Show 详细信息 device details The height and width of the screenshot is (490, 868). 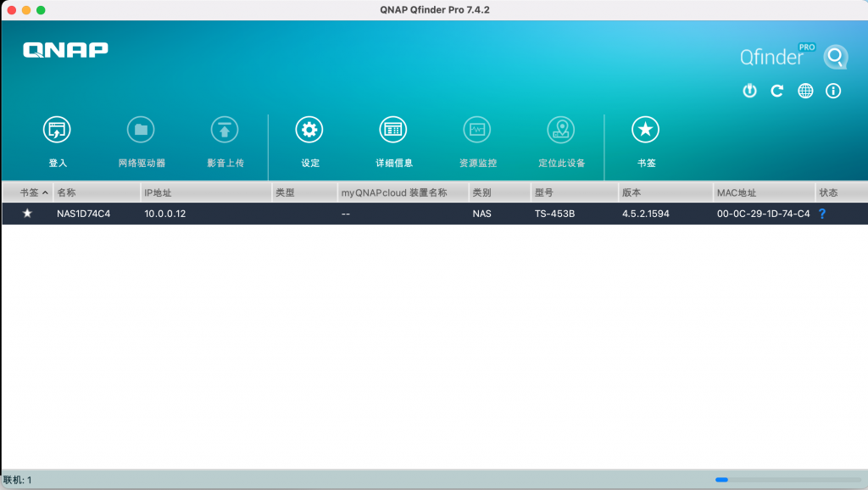393,130
